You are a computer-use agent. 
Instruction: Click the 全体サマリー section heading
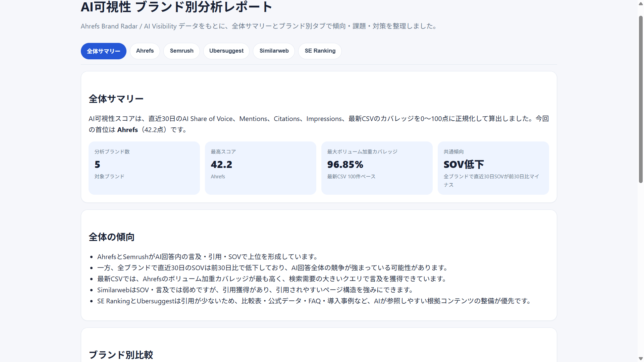[x=116, y=99]
